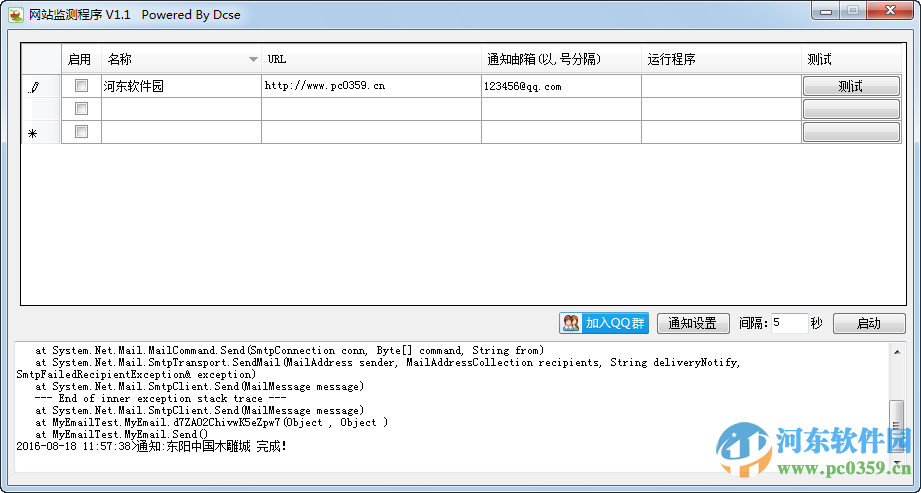The image size is (921, 493).
Task: Click the asterisk new-row marker
Action: point(33,133)
